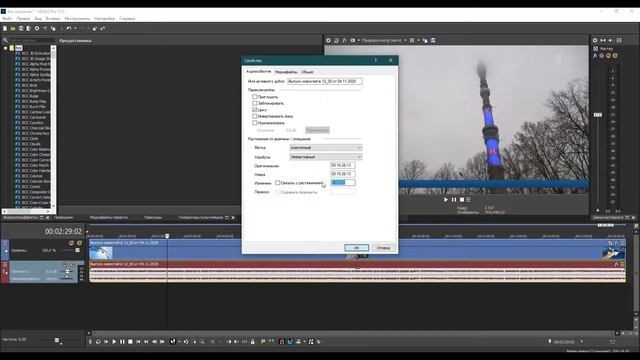Toggle snapping magnet icon

282,342
